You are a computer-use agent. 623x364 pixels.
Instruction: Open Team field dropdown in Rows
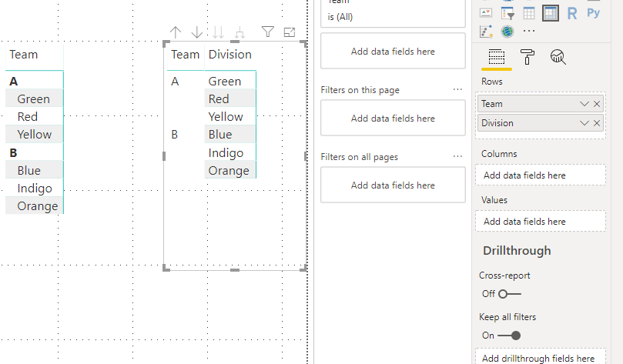pyautogui.click(x=584, y=104)
